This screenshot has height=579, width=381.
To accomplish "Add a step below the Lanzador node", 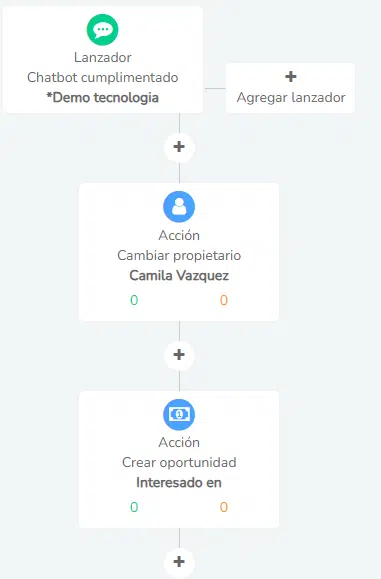I will click(x=179, y=147).
